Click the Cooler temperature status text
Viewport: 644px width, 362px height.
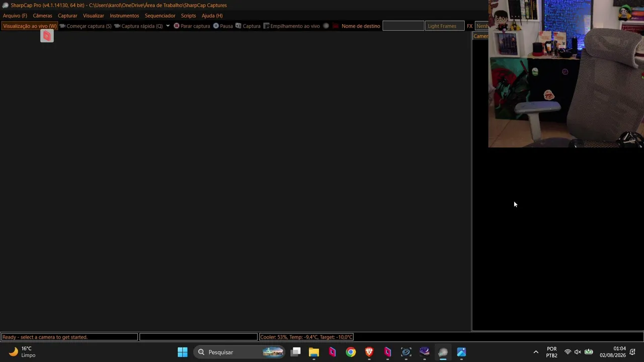(306, 337)
